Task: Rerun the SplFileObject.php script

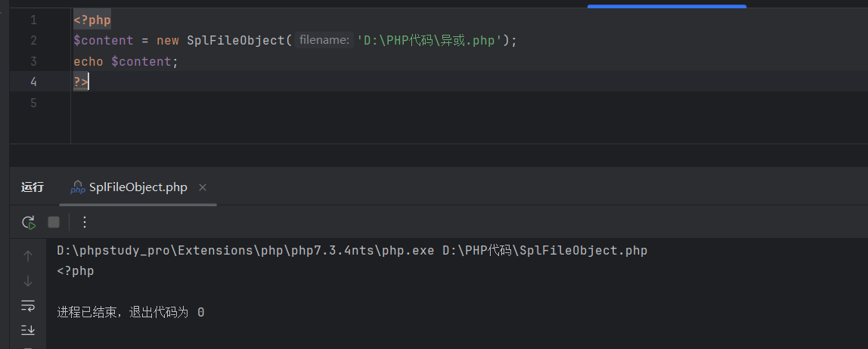Action: tap(29, 222)
